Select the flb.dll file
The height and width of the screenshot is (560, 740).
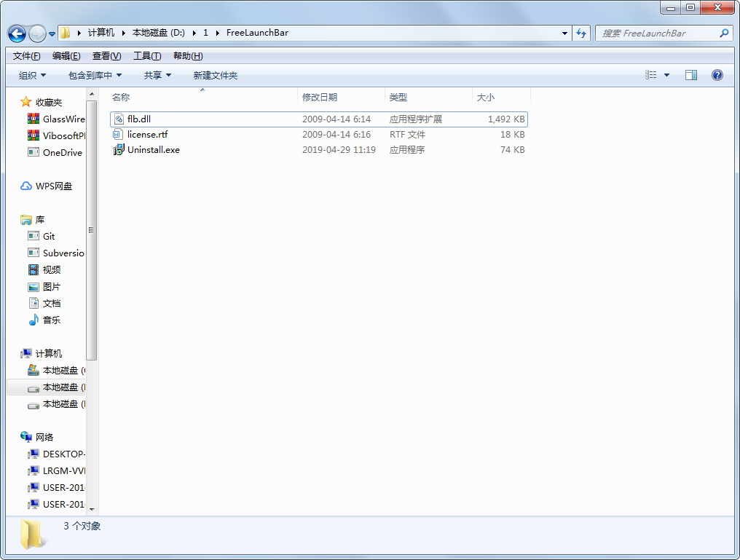pyautogui.click(x=138, y=119)
